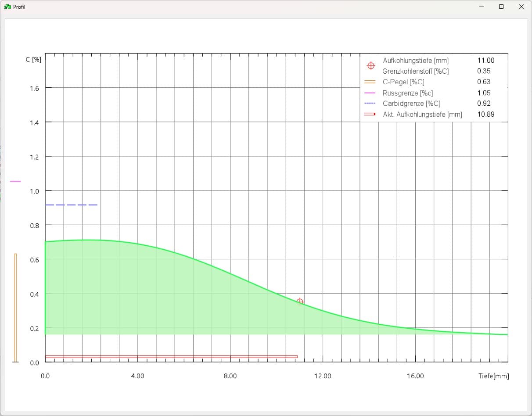Click the C [%] y-axis label
Screen dimensions: 532x416
tap(33, 60)
